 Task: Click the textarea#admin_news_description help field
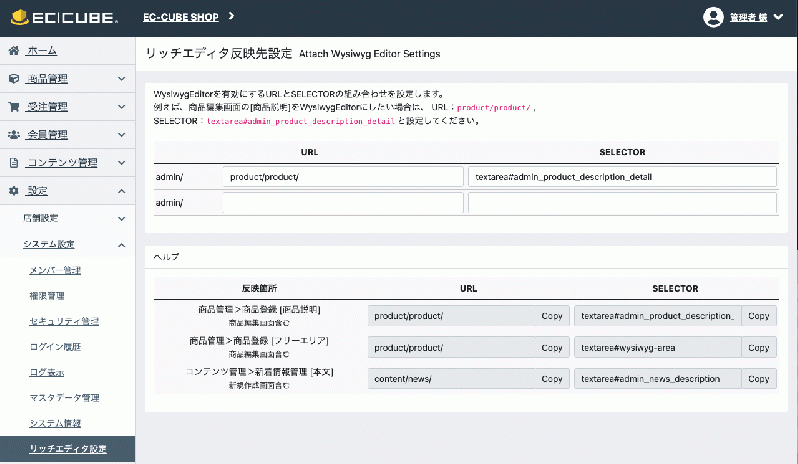pos(658,379)
